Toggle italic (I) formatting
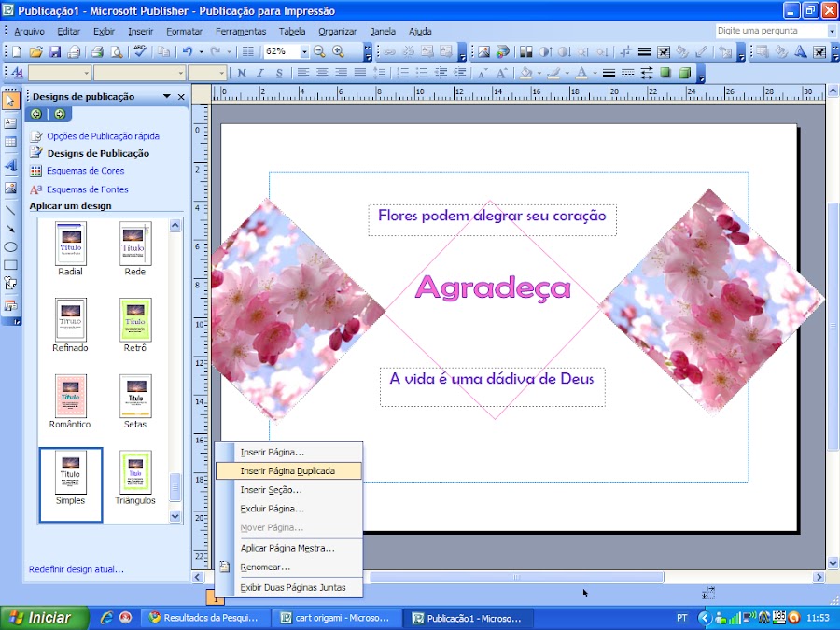 pyautogui.click(x=260, y=73)
